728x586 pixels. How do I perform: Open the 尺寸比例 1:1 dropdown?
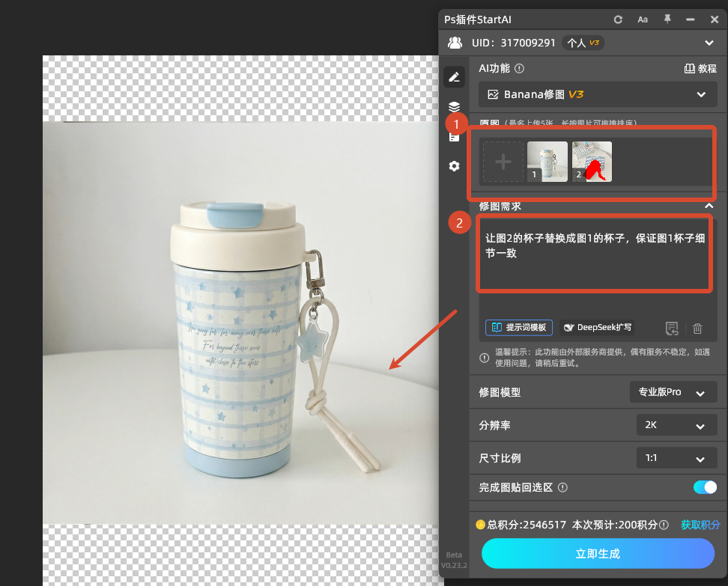tap(676, 457)
